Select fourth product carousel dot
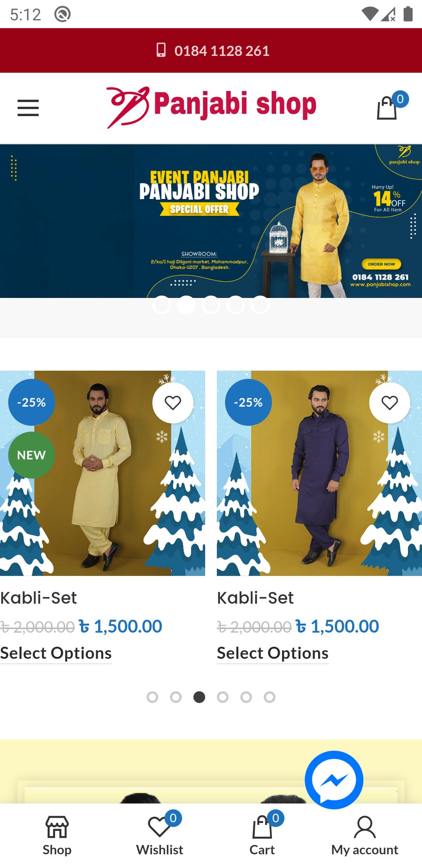The image size is (422, 868). pyautogui.click(x=223, y=697)
